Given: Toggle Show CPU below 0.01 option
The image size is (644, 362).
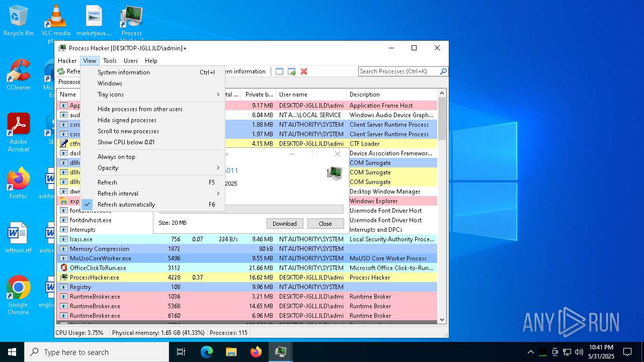Looking at the screenshot, I should point(152,142).
